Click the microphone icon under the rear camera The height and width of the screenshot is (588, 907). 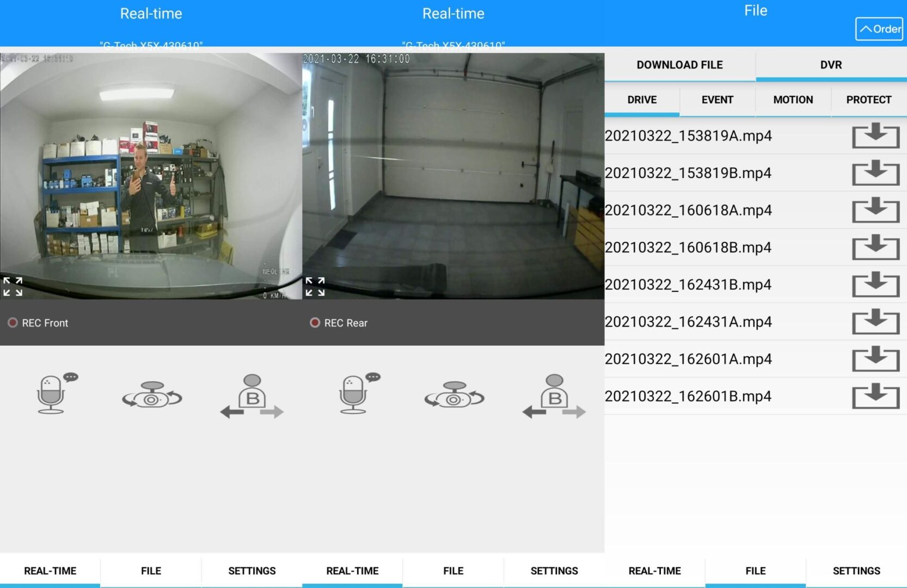tap(354, 394)
